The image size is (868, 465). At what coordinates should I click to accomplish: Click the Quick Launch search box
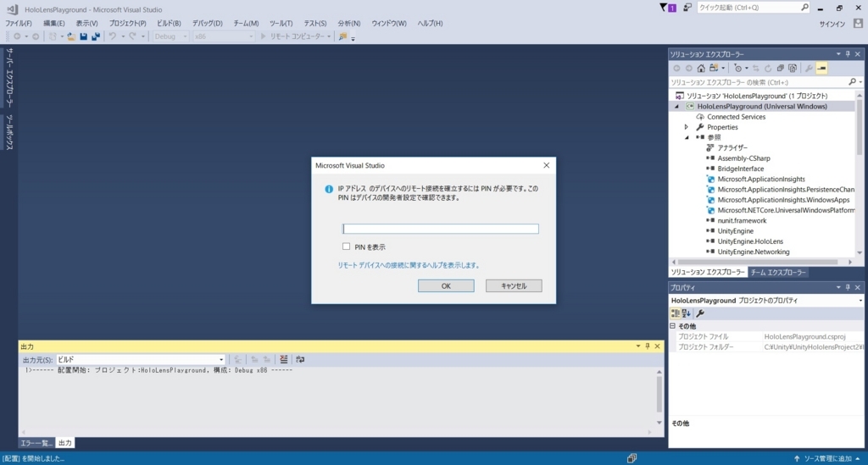(753, 8)
